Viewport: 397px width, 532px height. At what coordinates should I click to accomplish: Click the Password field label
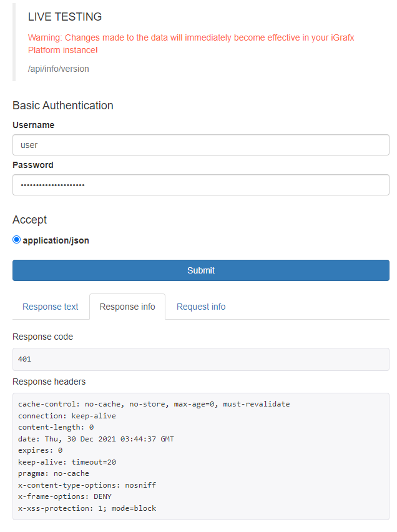pyautogui.click(x=33, y=165)
